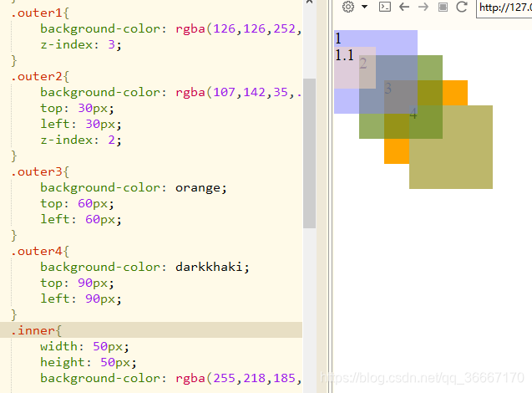Click the highlighted .inner selector line
The height and width of the screenshot is (393, 532).
pyautogui.click(x=151, y=330)
